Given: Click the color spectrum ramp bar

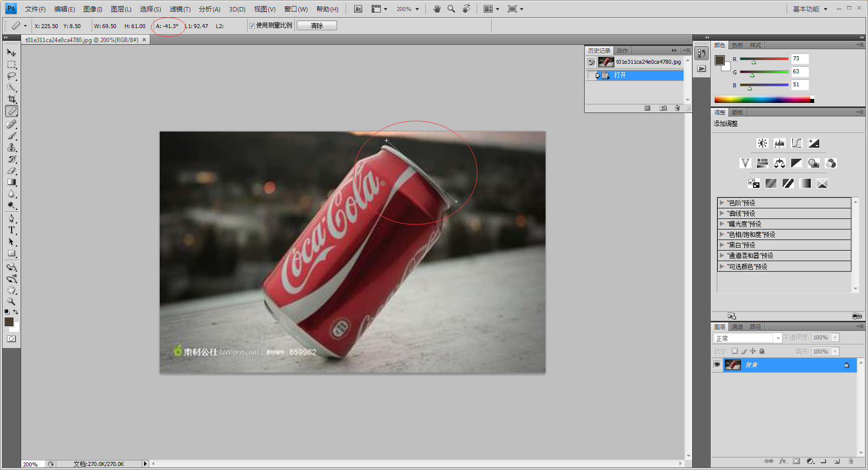Looking at the screenshot, I should tap(764, 99).
